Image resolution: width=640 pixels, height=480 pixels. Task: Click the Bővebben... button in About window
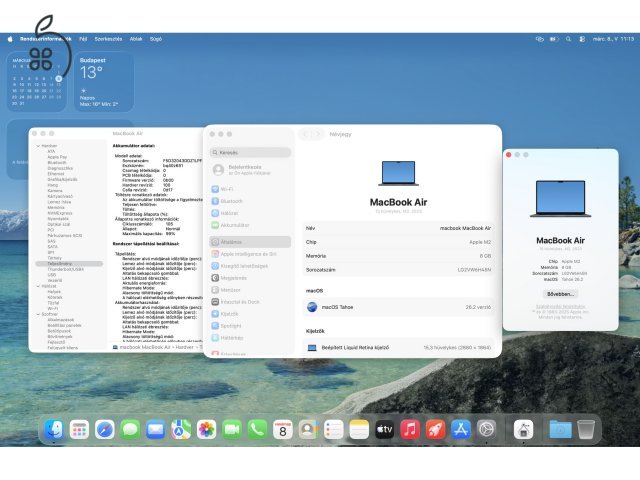click(560, 294)
